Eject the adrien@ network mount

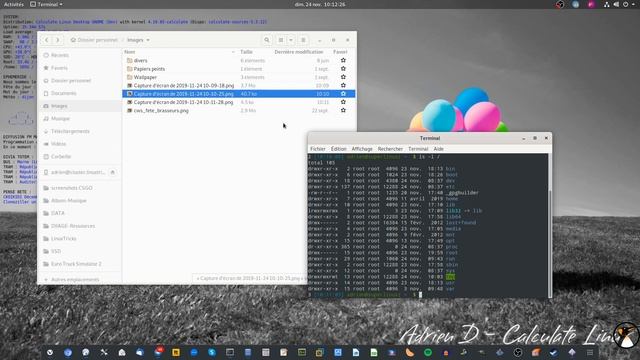point(113,172)
